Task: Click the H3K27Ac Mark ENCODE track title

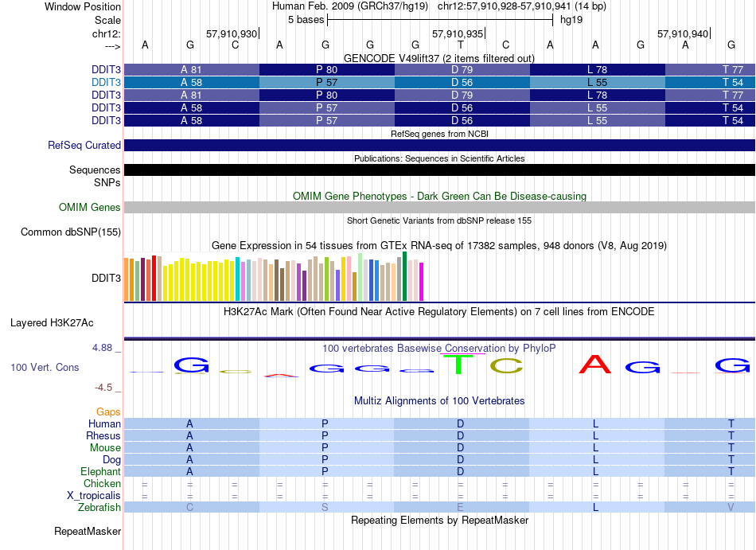Action: (439, 311)
